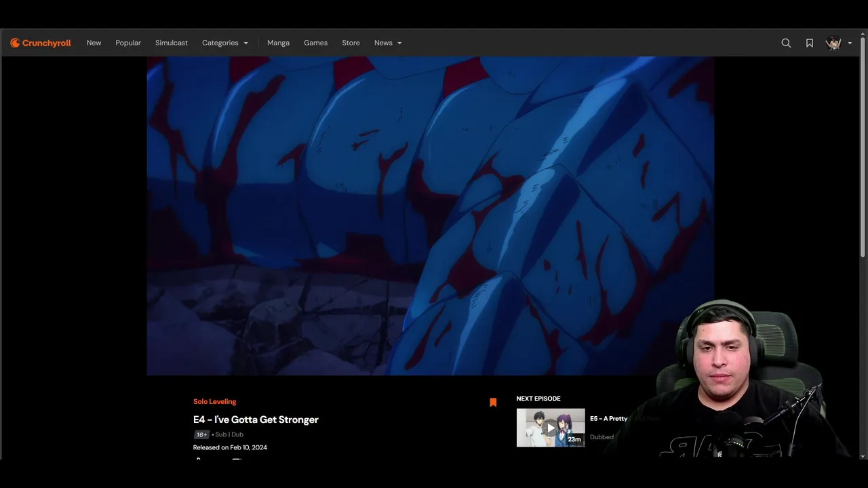
Task: Click the NEXT EPISODE heading
Action: [x=538, y=399]
